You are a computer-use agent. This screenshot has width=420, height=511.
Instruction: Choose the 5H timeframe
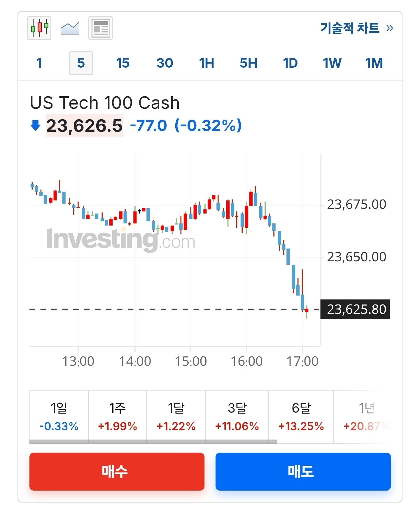tap(249, 63)
